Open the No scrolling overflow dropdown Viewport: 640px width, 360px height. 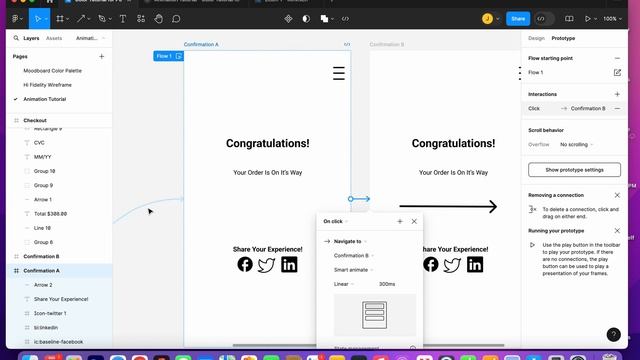[576, 144]
